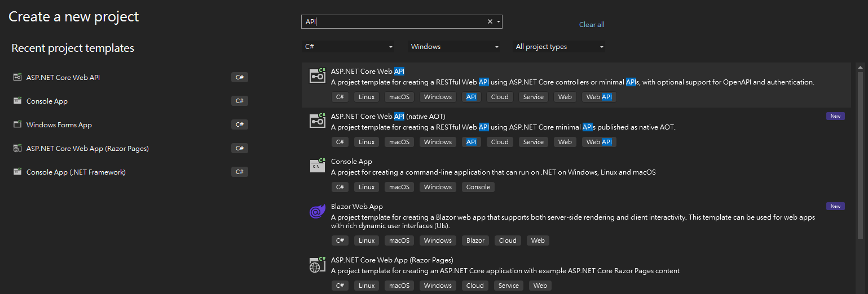The width and height of the screenshot is (868, 294).
Task: Click the purple Blazor Web App icon
Action: coord(318,211)
